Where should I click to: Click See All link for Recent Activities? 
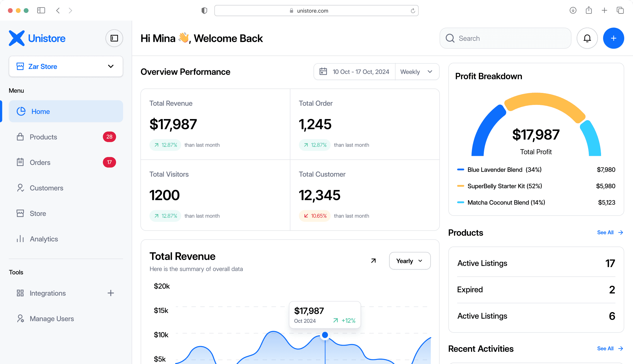[x=610, y=348]
